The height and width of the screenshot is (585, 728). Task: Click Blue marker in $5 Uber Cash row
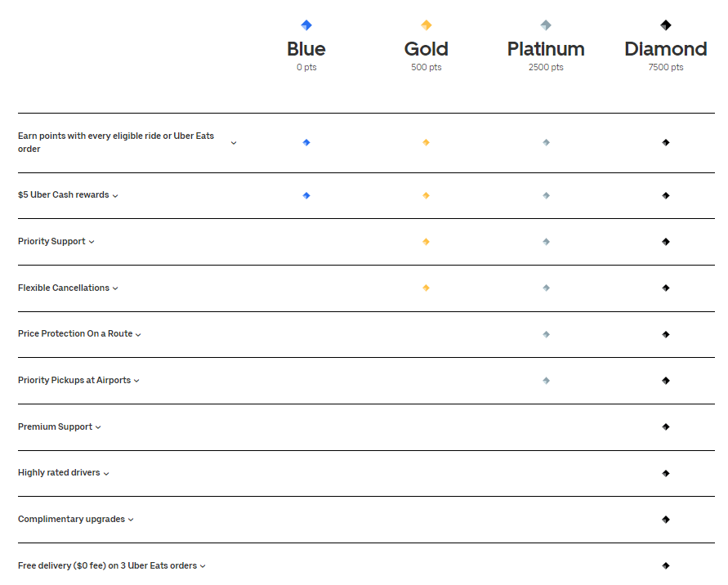point(306,196)
